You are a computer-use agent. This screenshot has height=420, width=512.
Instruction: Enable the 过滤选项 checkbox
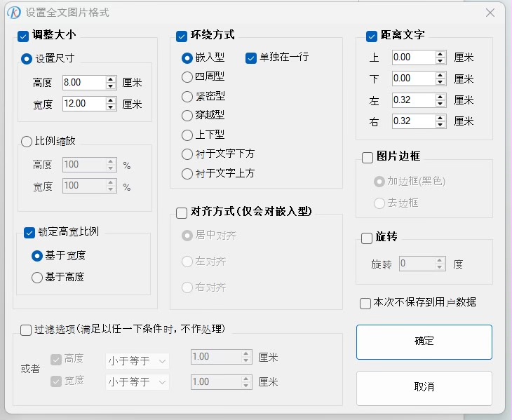(x=26, y=330)
